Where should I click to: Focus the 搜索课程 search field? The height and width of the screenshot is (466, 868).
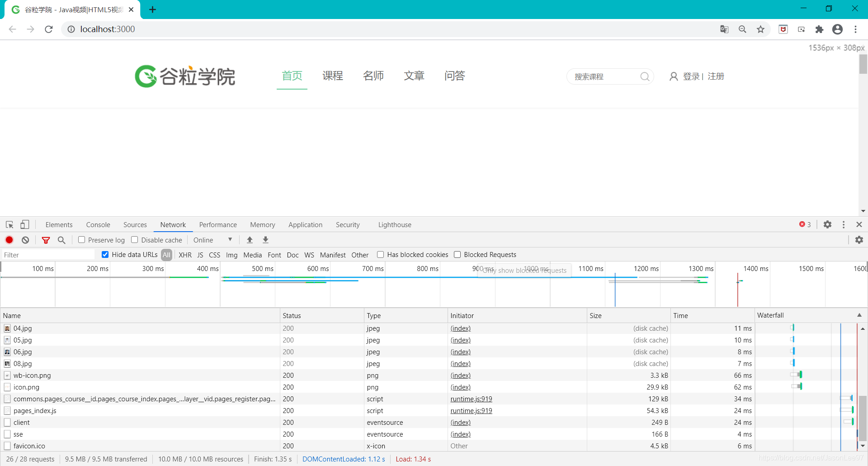tap(604, 76)
